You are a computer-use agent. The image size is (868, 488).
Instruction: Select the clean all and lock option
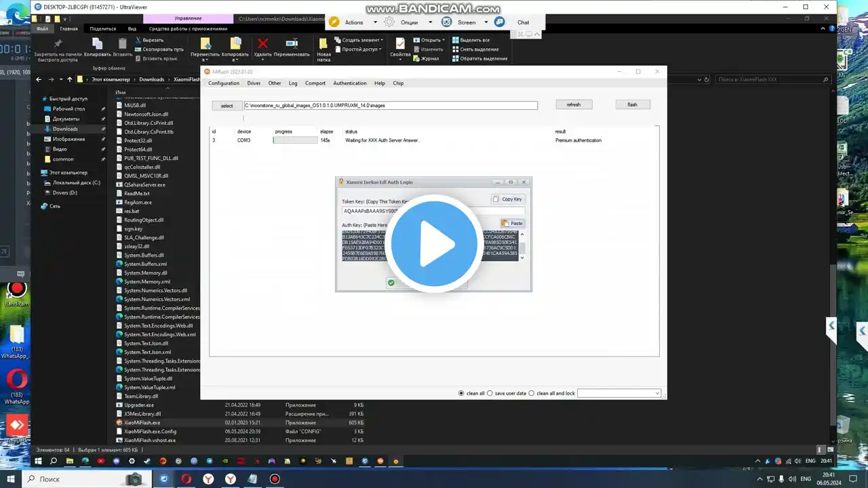point(532,393)
